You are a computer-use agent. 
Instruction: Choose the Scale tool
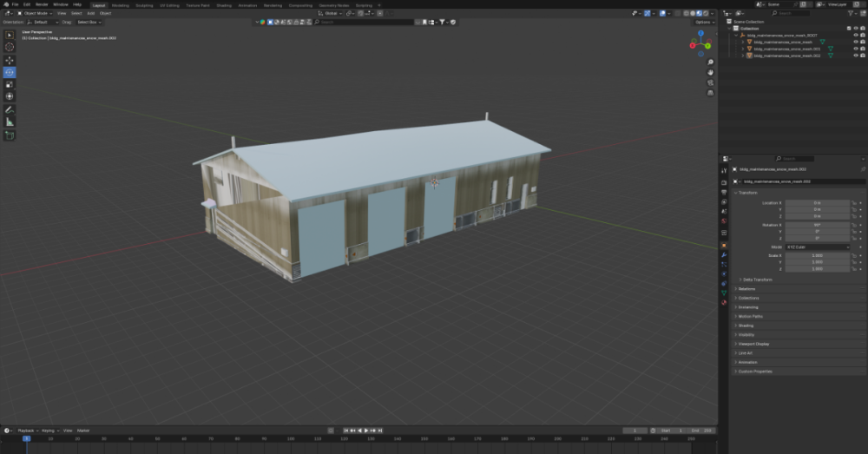(10, 84)
